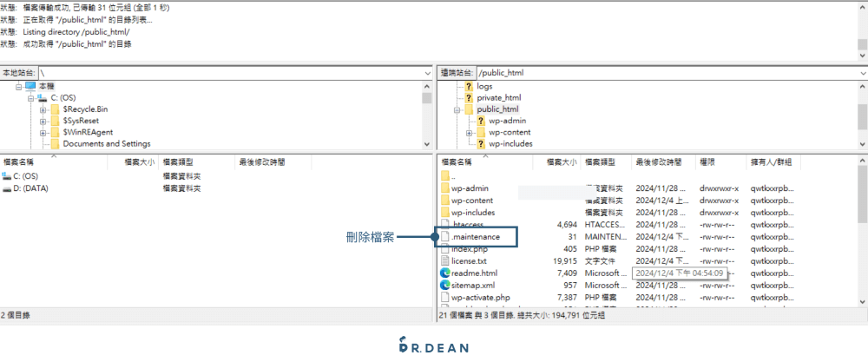Click the D: (DATA) drive icon
Image resolution: width=868 pixels, height=362 pixels.
7,188
